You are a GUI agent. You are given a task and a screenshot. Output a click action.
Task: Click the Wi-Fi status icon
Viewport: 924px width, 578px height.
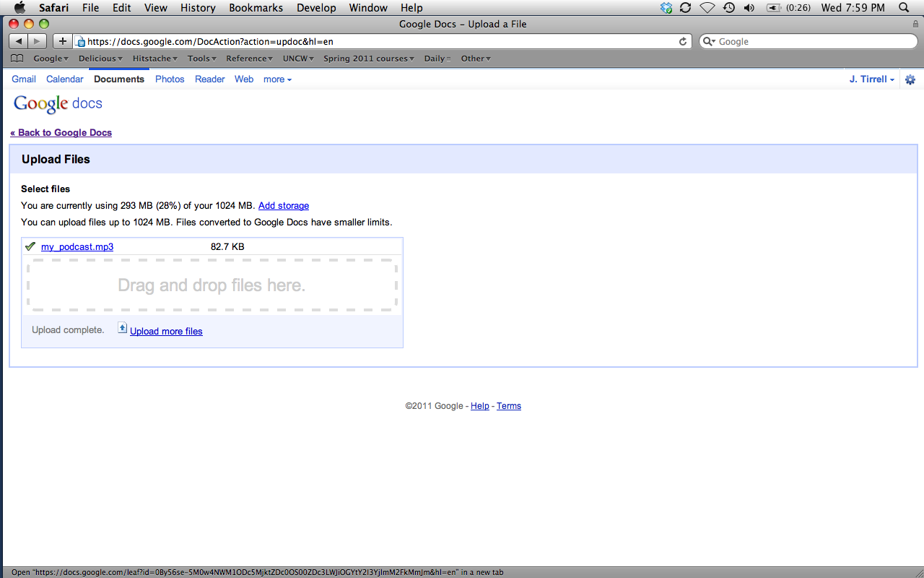707,8
